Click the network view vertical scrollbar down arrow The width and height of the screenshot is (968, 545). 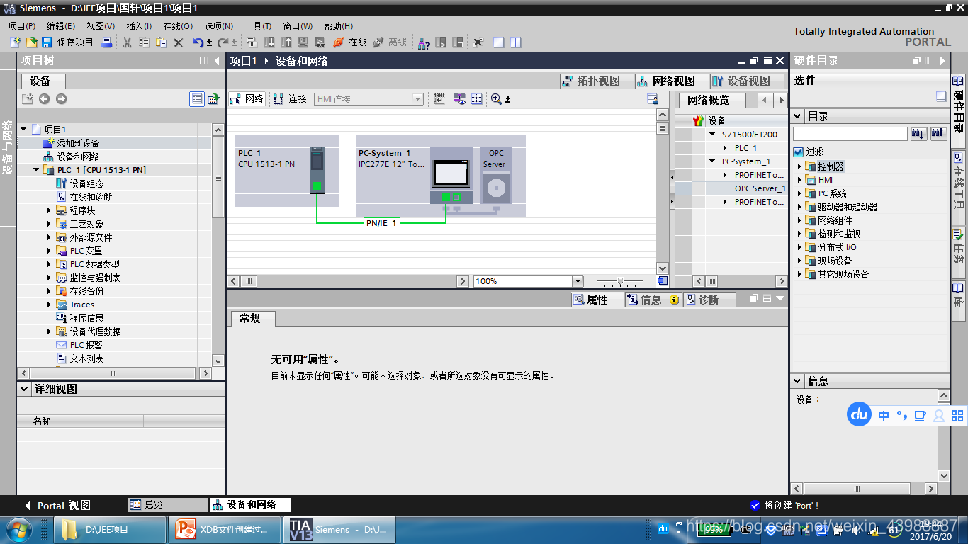tap(662, 268)
